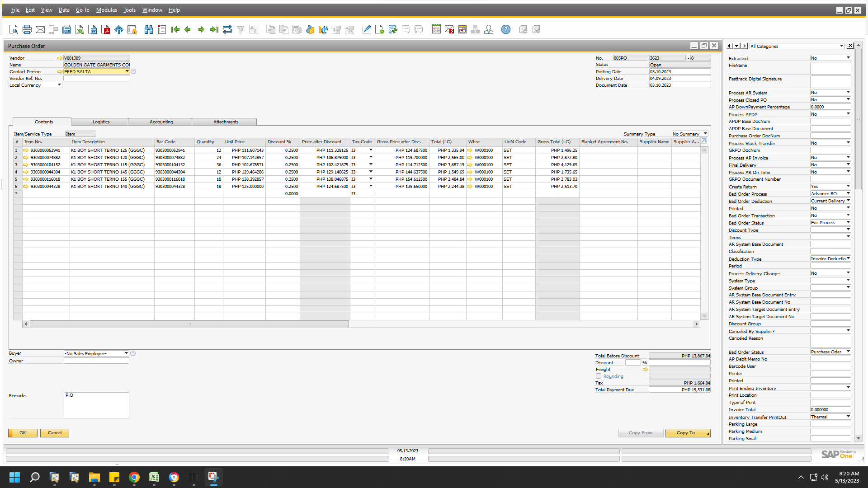This screenshot has width=868, height=488.
Task: Click the Copy From button
Action: (x=641, y=433)
